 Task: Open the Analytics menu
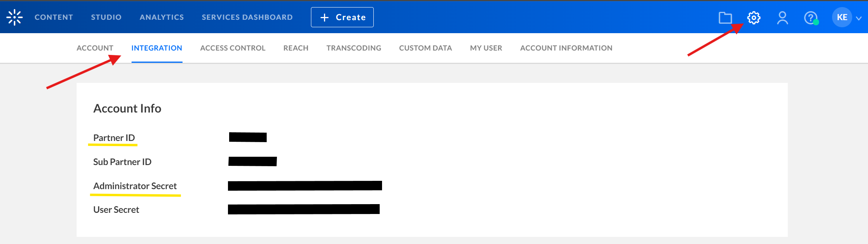pyautogui.click(x=162, y=17)
